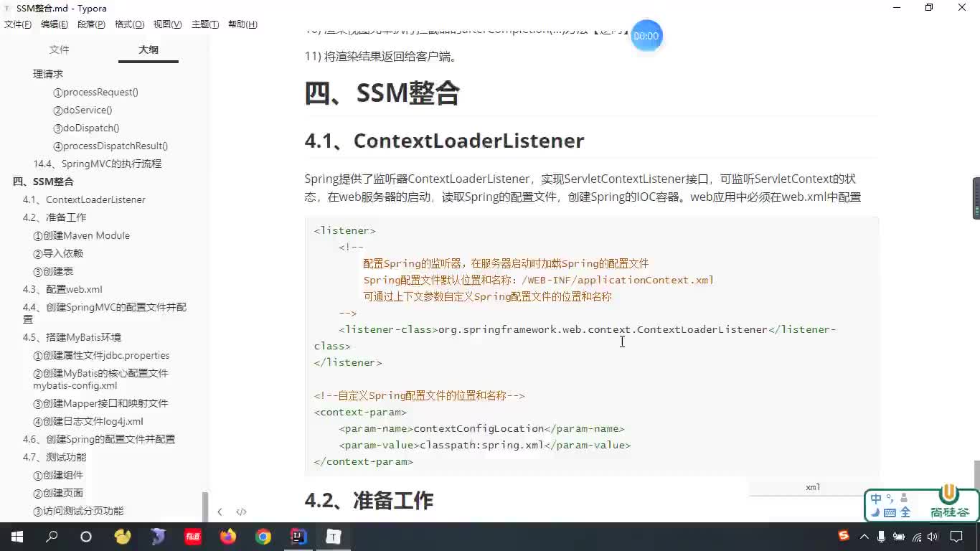980x551 pixels.
Task: Select outline item ③创建表
Action: pyautogui.click(x=53, y=271)
